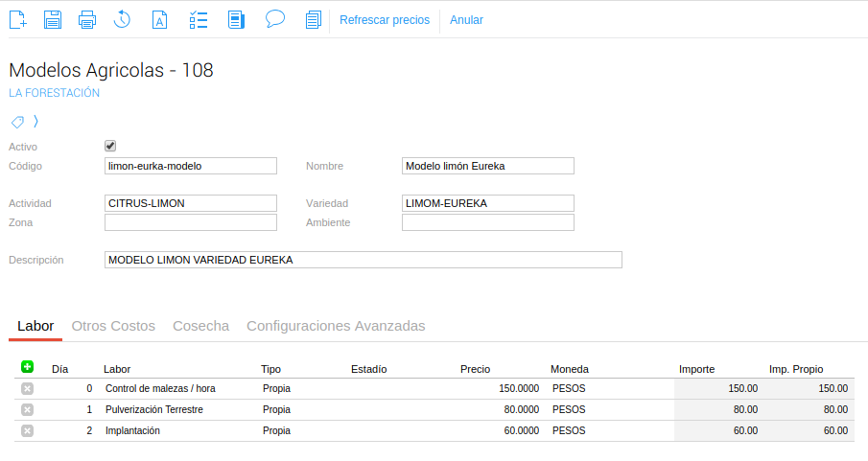The image size is (868, 461).
Task: Toggle the Activo checkbox
Action: 110,147
